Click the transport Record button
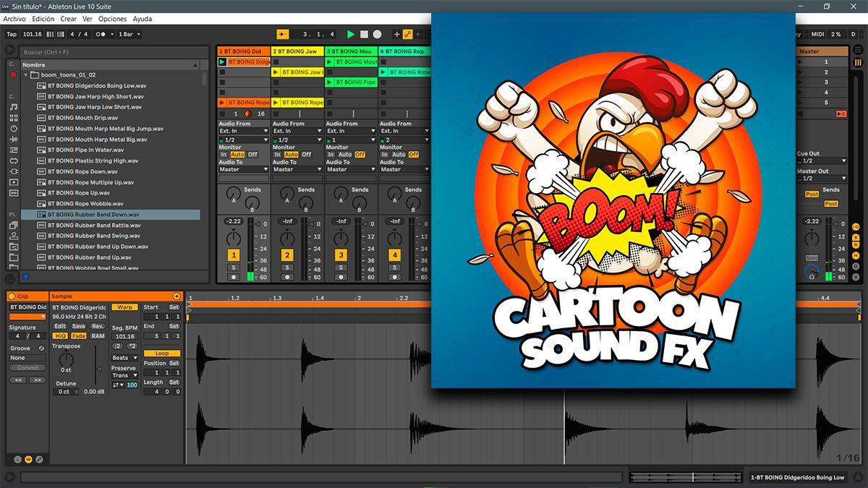868x488 pixels. pos(377,34)
